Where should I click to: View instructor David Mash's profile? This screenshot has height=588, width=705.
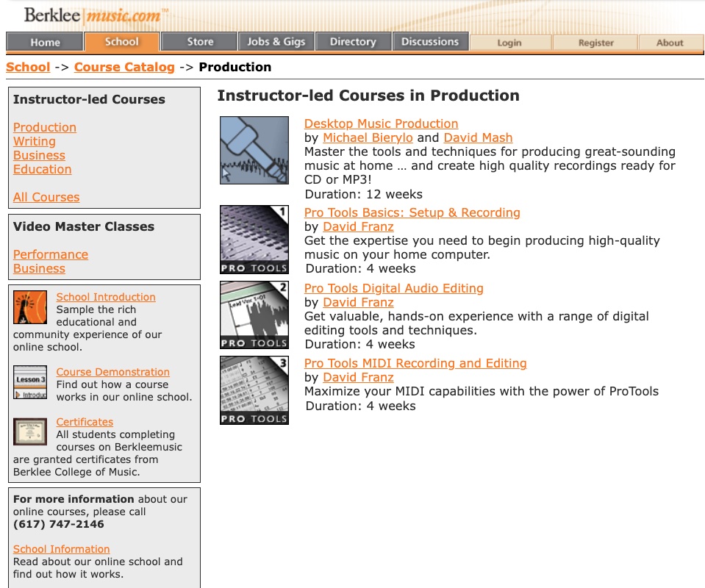[x=478, y=137]
